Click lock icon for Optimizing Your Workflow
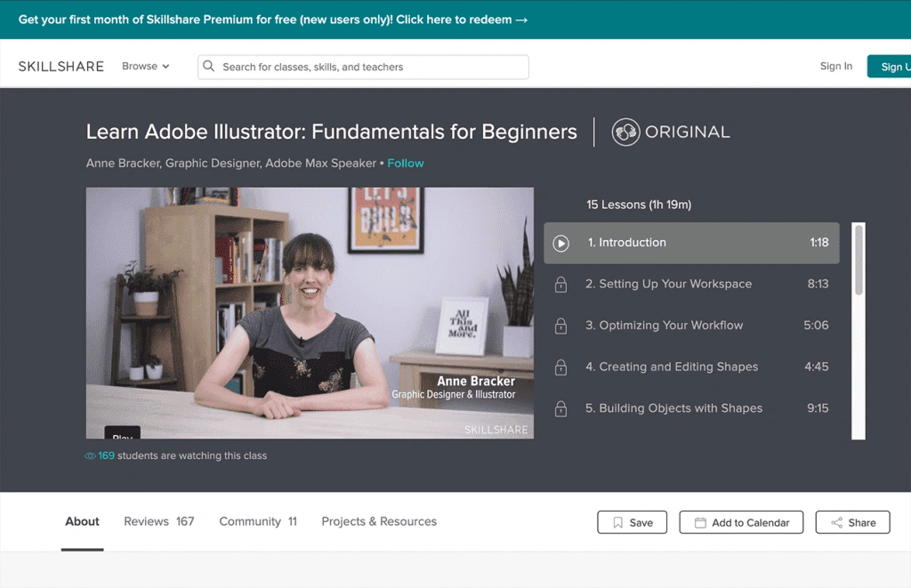The image size is (911, 588). click(x=560, y=326)
